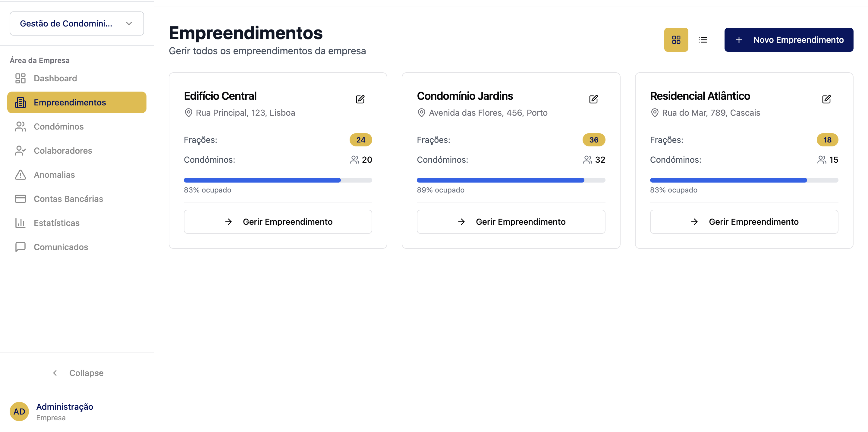Click the edit icon on Edifício Central card
This screenshot has width=868, height=432.
360,99
